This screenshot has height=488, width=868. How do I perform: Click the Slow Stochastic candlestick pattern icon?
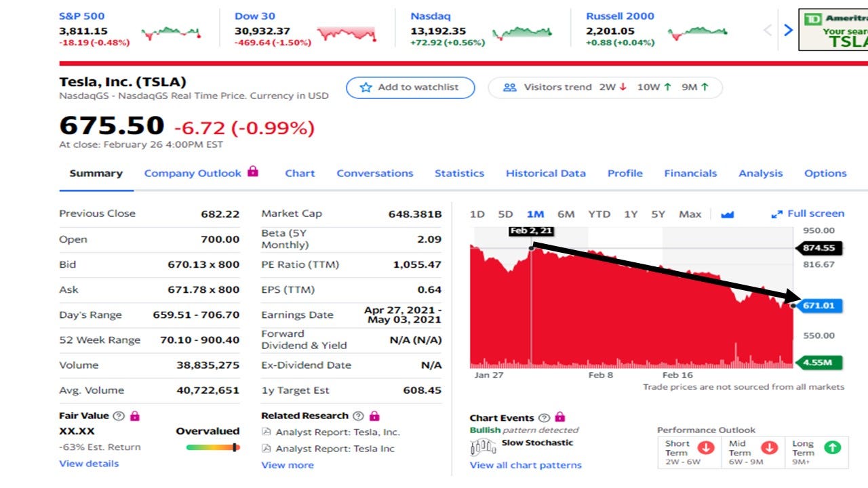click(x=483, y=447)
